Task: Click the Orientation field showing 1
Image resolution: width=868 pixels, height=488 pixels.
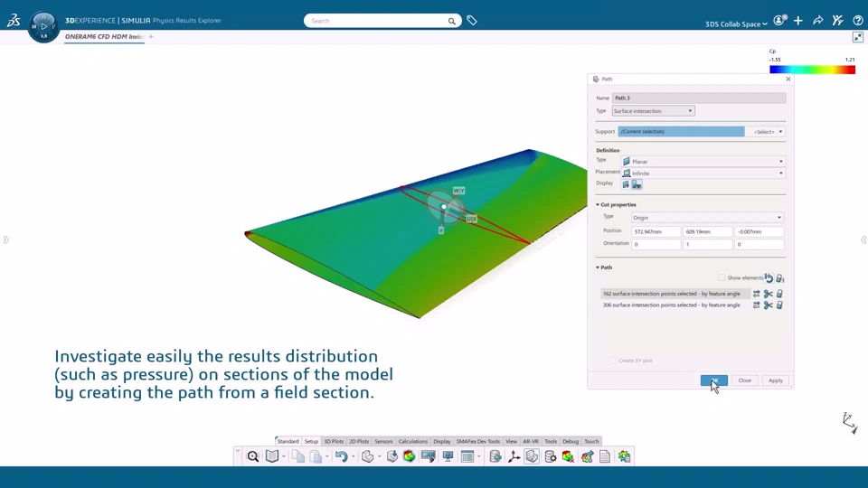Action: (x=707, y=244)
